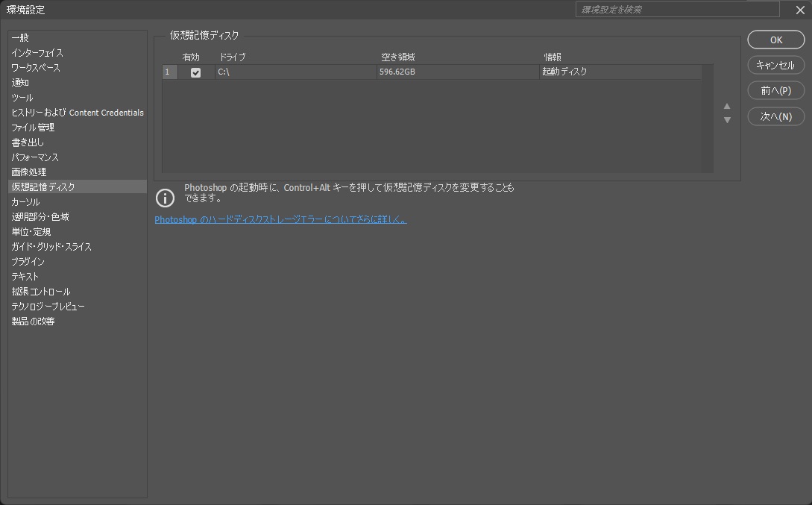Click row number 1 in the disk table

click(169, 72)
